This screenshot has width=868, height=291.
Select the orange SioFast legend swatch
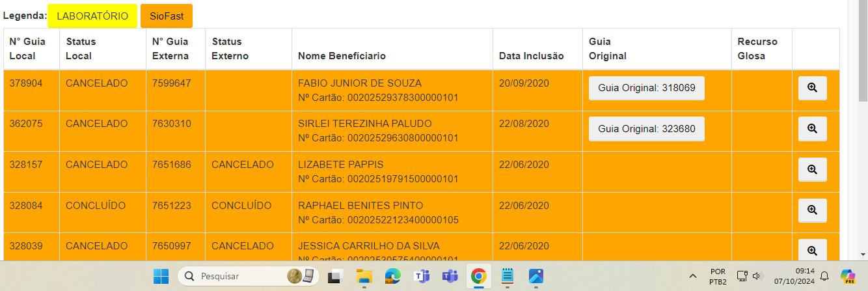click(x=166, y=16)
